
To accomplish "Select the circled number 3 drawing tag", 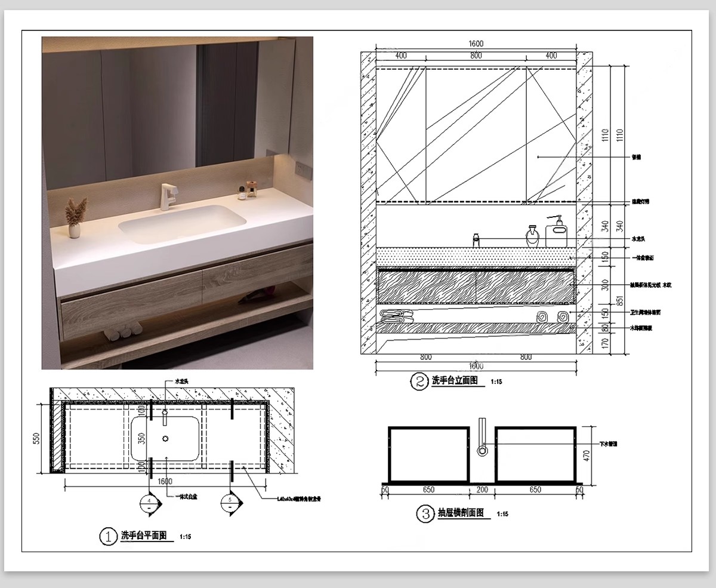I will click(425, 513).
